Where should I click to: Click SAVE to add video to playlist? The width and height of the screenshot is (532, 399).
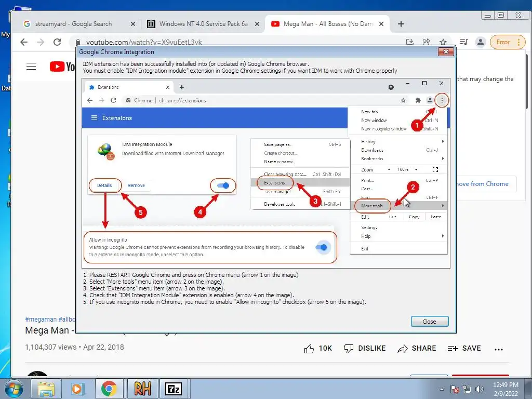(x=464, y=349)
